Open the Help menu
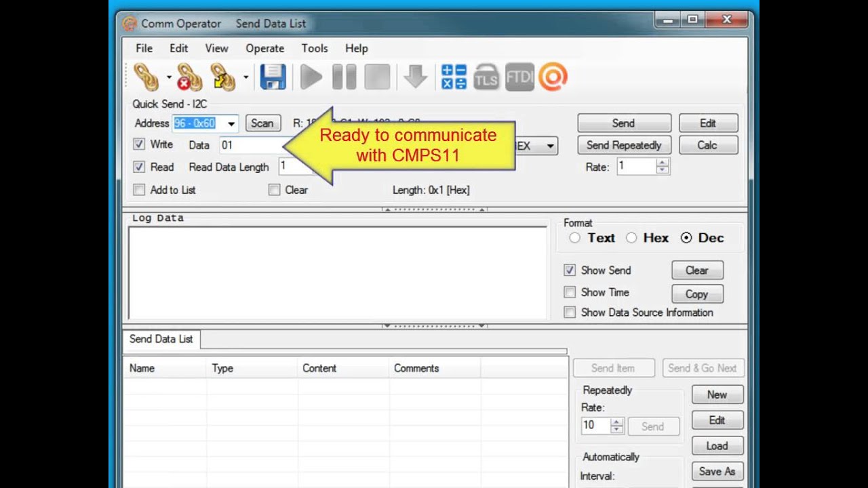The image size is (868, 488). 357,48
